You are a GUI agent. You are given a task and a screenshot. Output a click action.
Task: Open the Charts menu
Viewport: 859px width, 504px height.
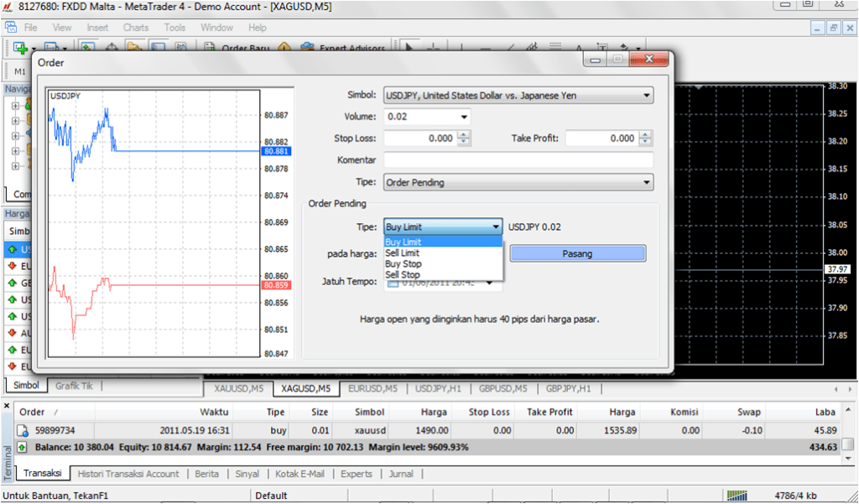pyautogui.click(x=136, y=28)
